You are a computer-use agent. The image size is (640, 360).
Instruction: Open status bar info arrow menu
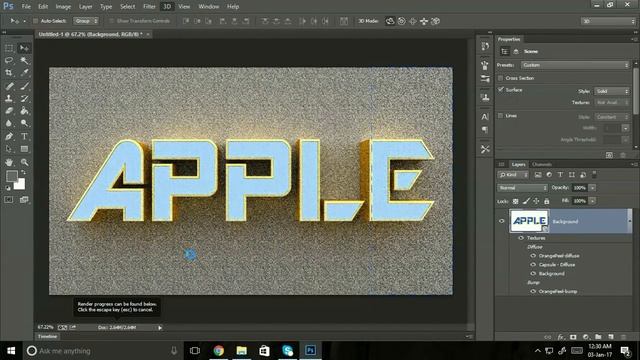click(x=160, y=328)
